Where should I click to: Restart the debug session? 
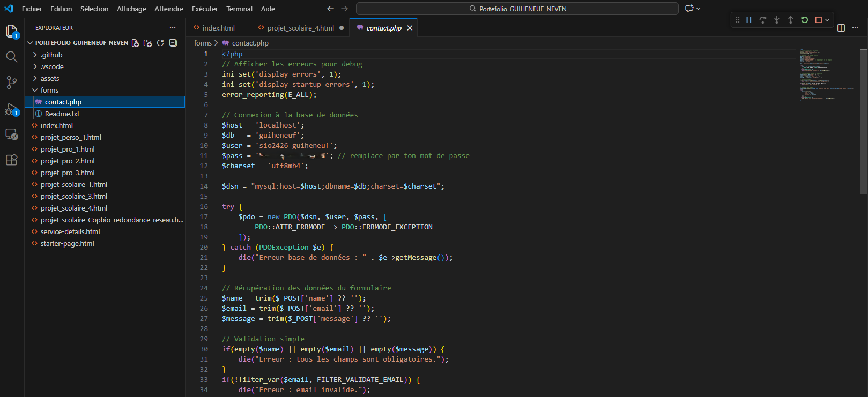(x=804, y=20)
